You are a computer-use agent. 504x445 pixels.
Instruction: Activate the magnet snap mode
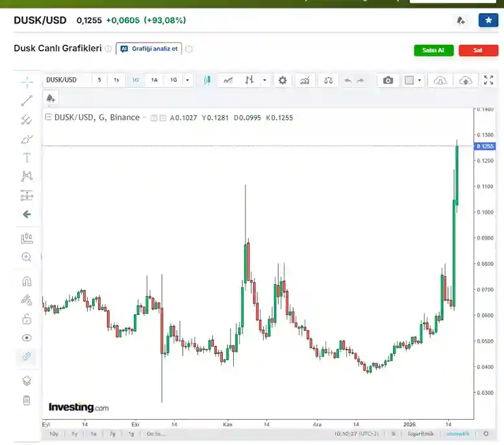(27, 282)
